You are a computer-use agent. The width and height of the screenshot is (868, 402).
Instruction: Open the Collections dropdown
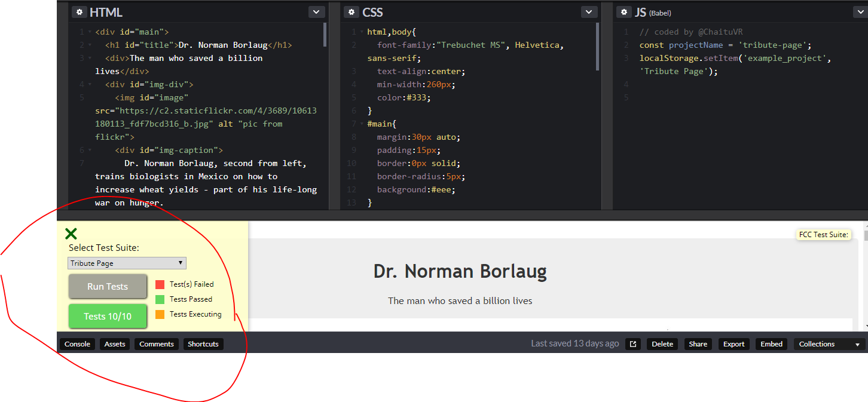pos(829,344)
